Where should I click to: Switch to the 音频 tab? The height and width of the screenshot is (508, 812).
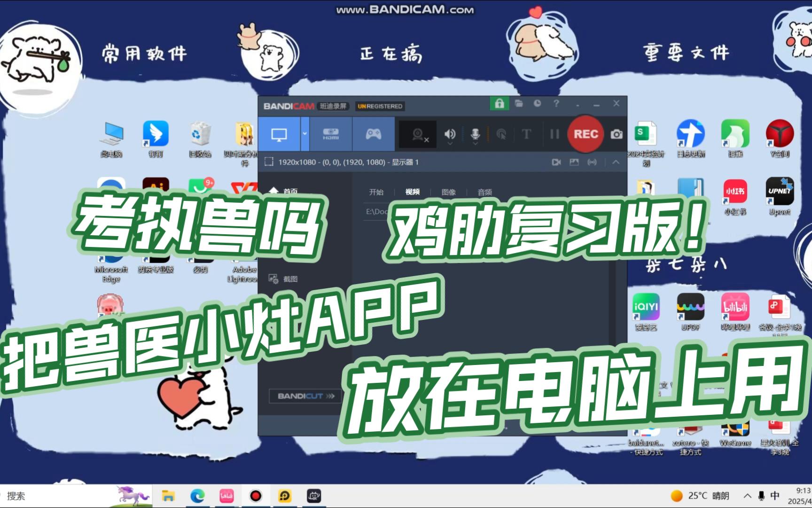click(484, 191)
